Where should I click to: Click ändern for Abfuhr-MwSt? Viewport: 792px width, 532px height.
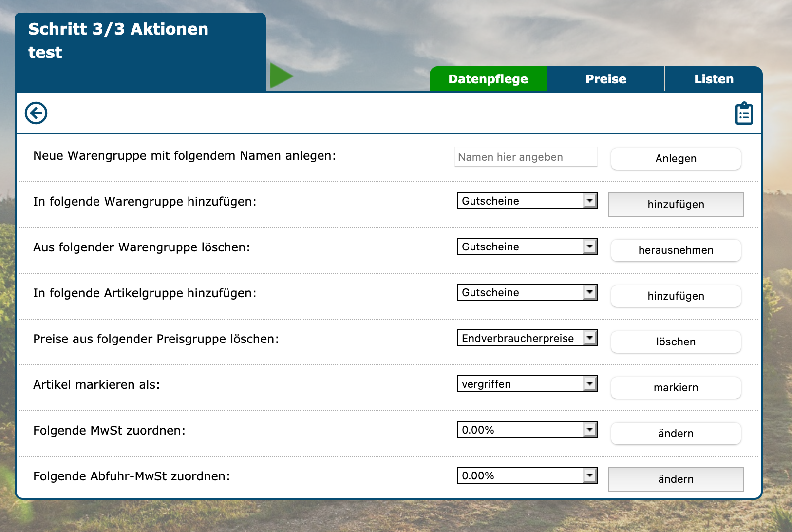pos(676,479)
